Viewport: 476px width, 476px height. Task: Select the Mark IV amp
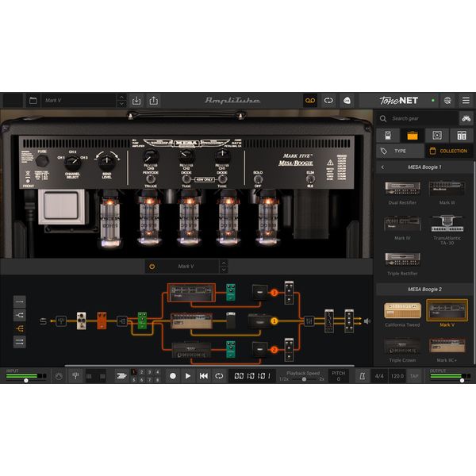pos(402,228)
